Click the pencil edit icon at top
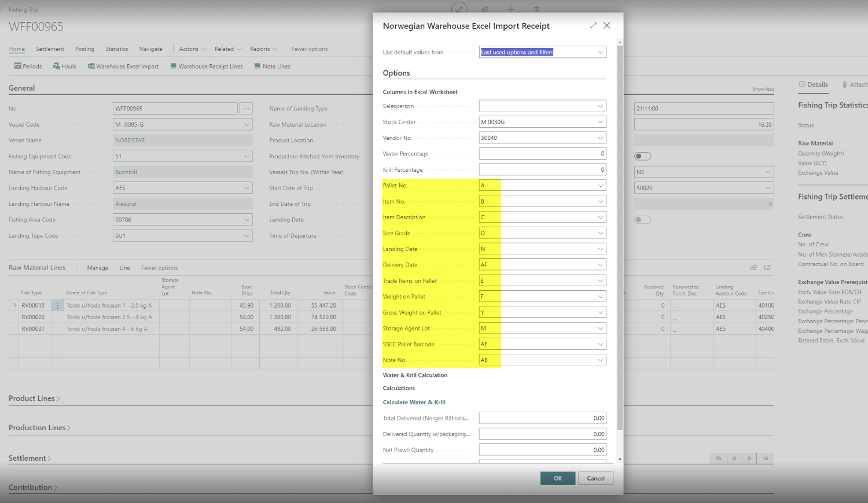 click(x=459, y=9)
